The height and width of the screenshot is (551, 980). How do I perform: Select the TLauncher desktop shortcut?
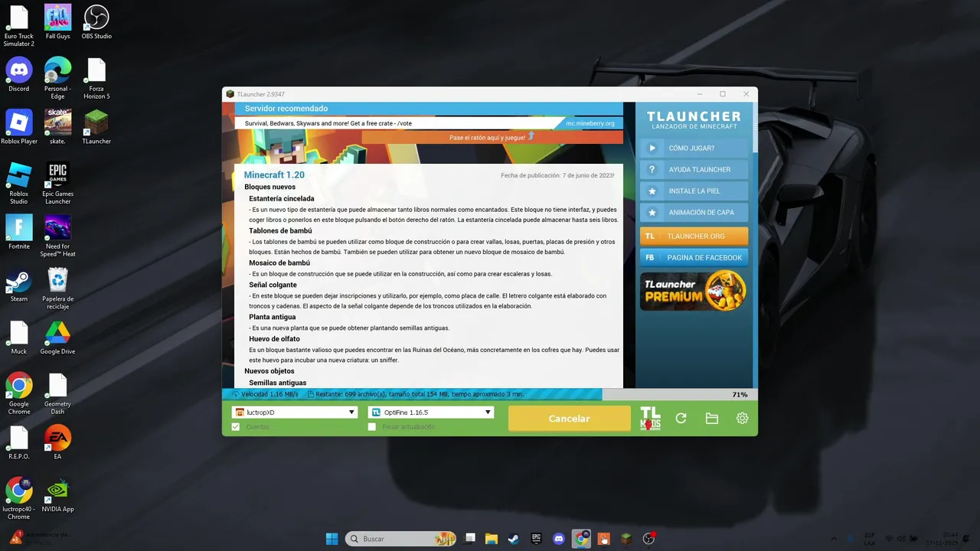pos(96,127)
